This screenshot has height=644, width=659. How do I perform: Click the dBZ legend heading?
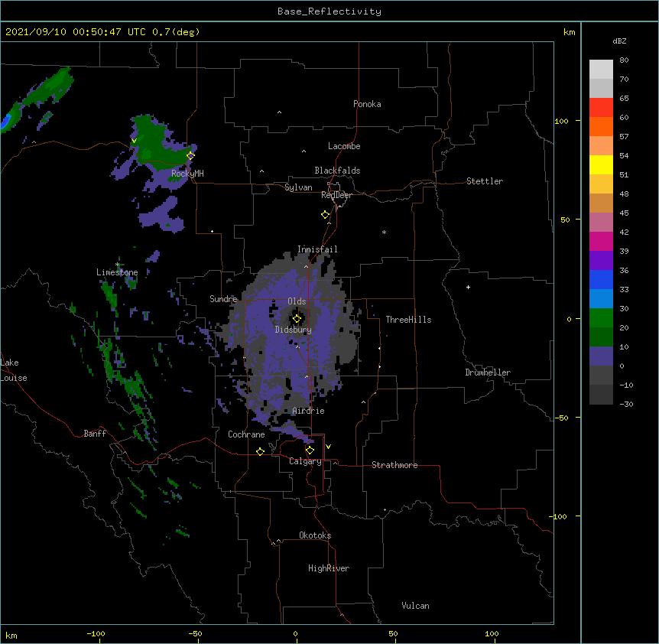(619, 41)
